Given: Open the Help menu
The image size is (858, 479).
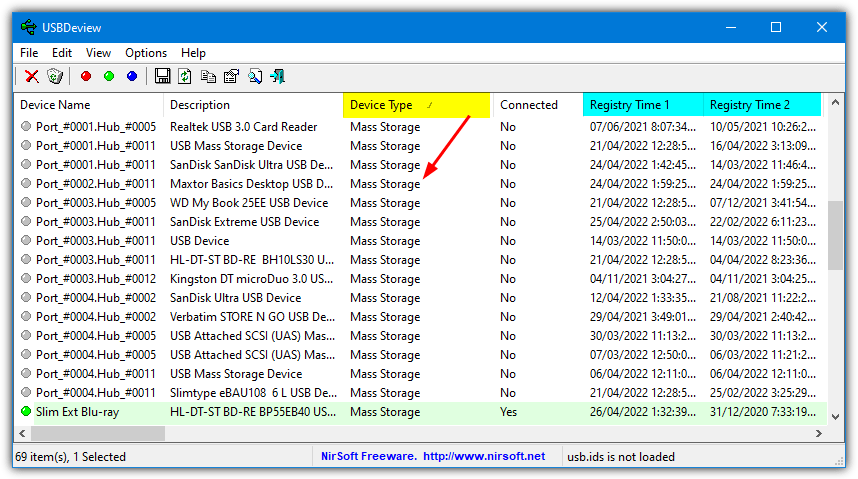Looking at the screenshot, I should pyautogui.click(x=193, y=53).
